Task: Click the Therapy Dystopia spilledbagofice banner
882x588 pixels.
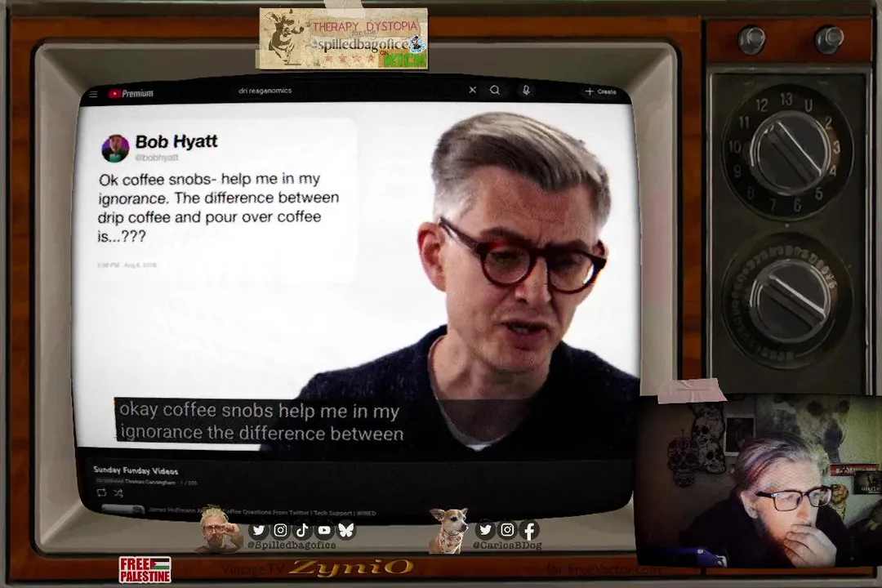Action: pyautogui.click(x=342, y=38)
